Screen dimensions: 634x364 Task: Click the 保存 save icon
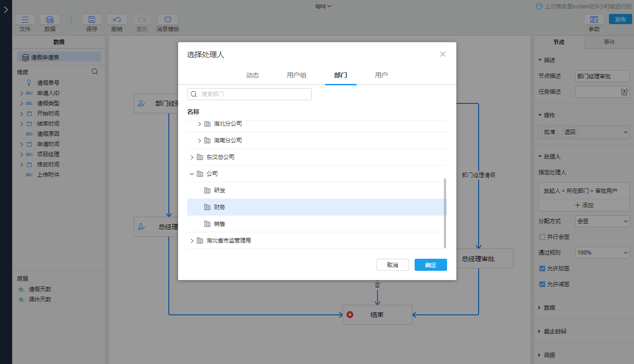pyautogui.click(x=92, y=20)
